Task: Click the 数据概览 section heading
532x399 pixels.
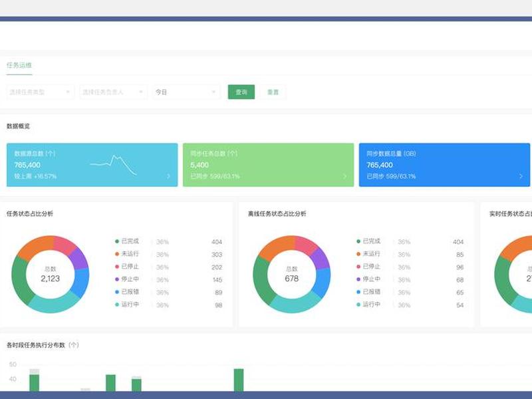Action: point(19,126)
